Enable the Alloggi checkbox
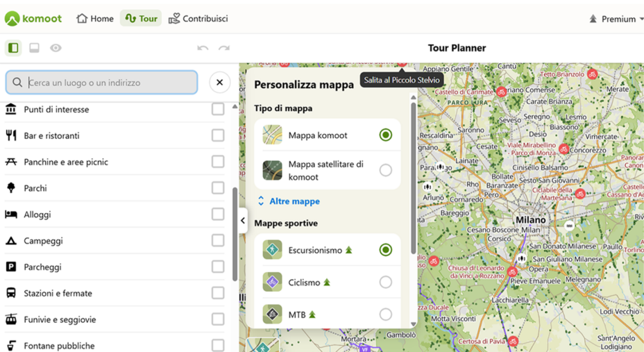Viewport: 644px width, 352px height. point(218,215)
